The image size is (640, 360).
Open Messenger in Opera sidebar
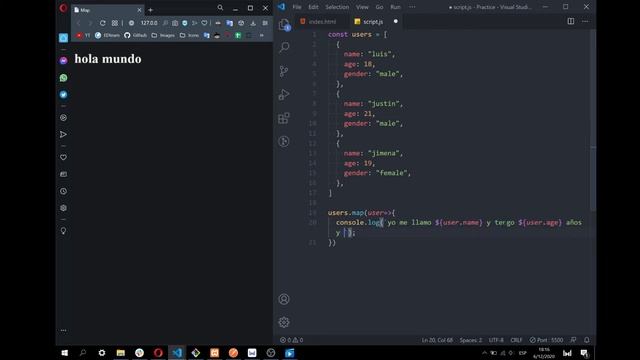[x=63, y=60]
